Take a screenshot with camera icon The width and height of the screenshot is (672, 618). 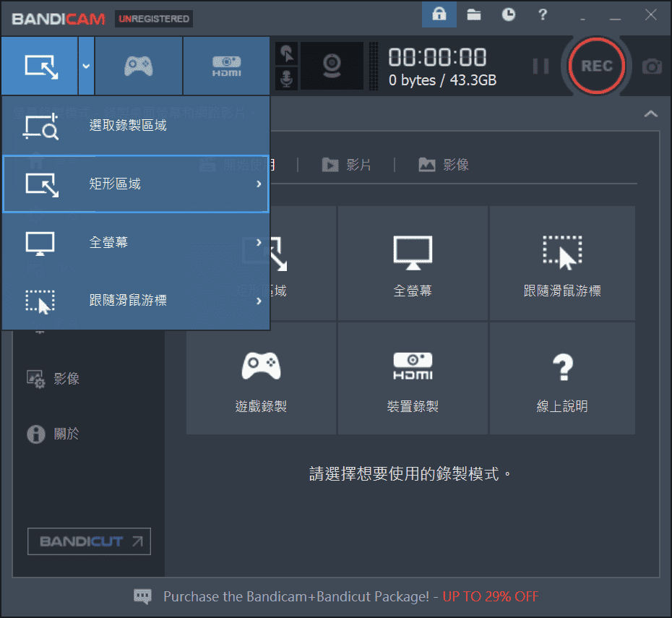point(652,66)
